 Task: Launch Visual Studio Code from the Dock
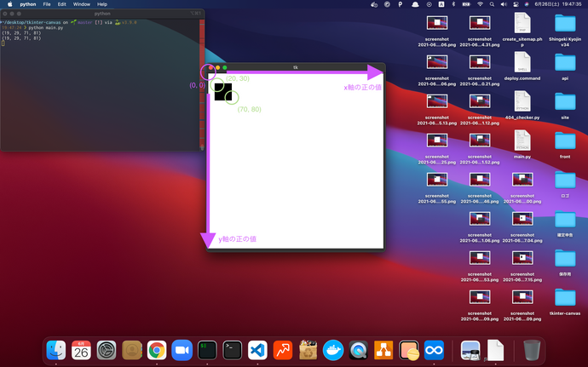pyautogui.click(x=257, y=350)
